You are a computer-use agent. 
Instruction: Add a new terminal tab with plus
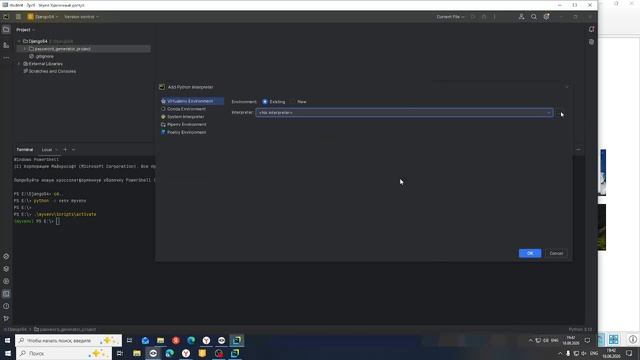[65, 149]
